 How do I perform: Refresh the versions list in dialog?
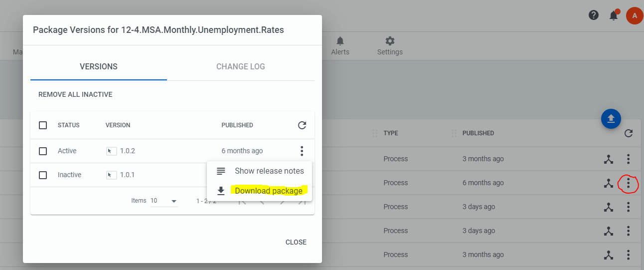click(x=302, y=125)
